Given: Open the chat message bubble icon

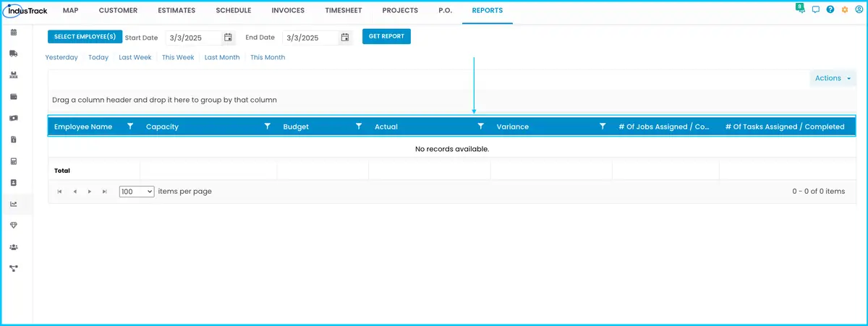Looking at the screenshot, I should coord(816,10).
